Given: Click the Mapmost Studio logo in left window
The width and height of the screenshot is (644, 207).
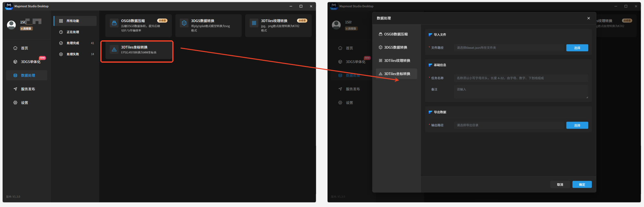Looking at the screenshot, I should pos(9,6).
